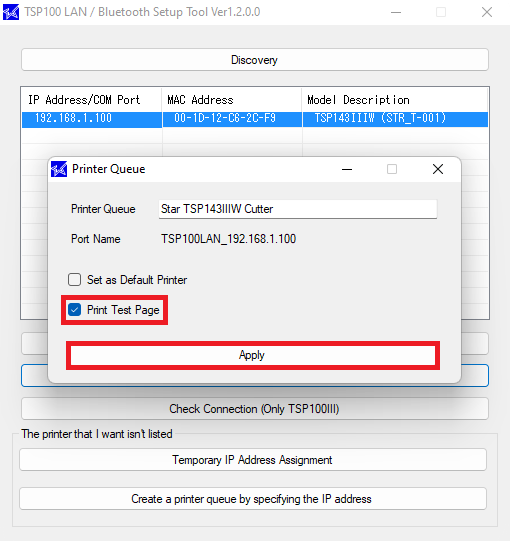Select MAC address 00-1D-12-C6-2C-F9 cell
Image resolution: width=510 pixels, height=541 pixels.
coord(232,118)
